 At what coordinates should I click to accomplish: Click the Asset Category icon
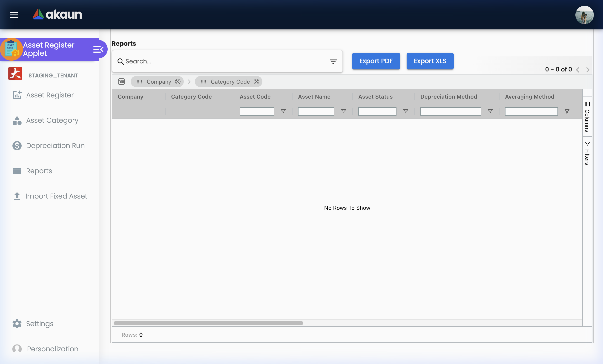[17, 120]
